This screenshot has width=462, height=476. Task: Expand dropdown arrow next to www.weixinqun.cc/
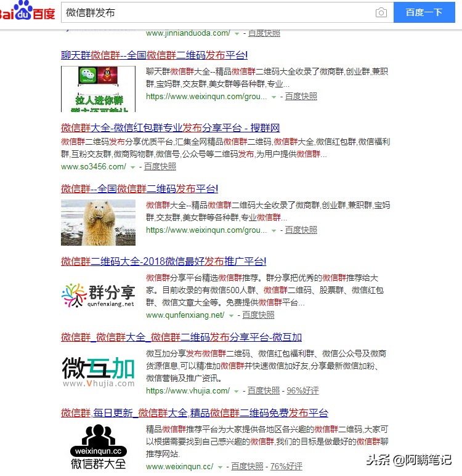point(220,467)
